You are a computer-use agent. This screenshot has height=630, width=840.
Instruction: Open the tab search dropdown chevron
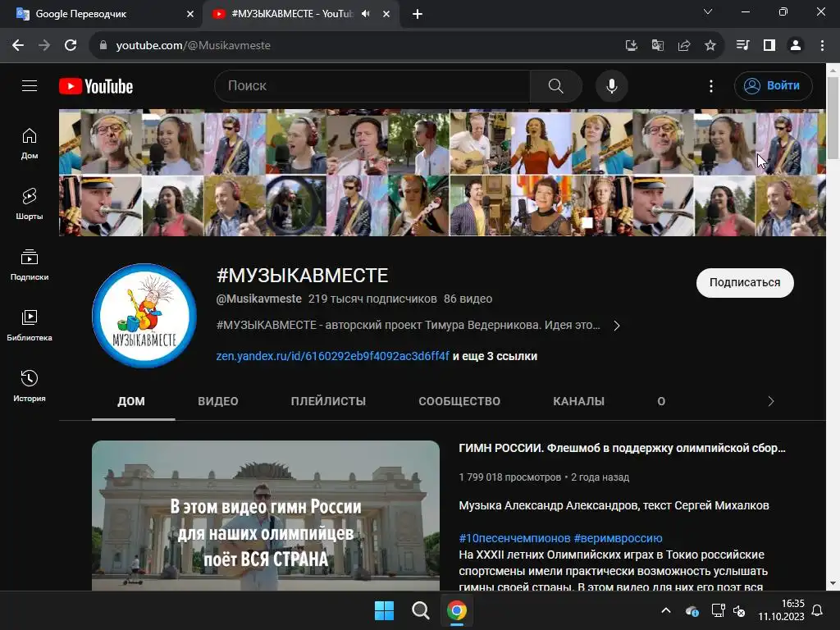[x=708, y=11]
